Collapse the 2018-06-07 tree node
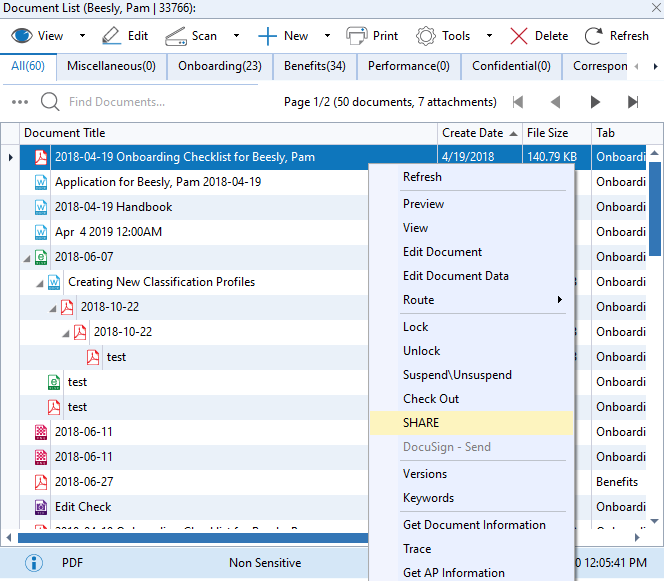This screenshot has height=581, width=664. [27, 258]
